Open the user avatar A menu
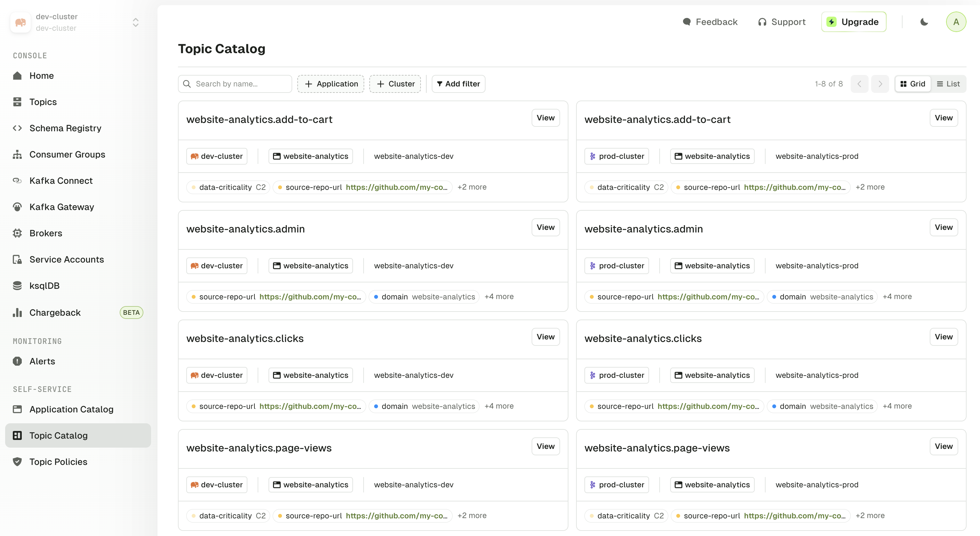Viewport: 980px width, 536px height. 956,22
